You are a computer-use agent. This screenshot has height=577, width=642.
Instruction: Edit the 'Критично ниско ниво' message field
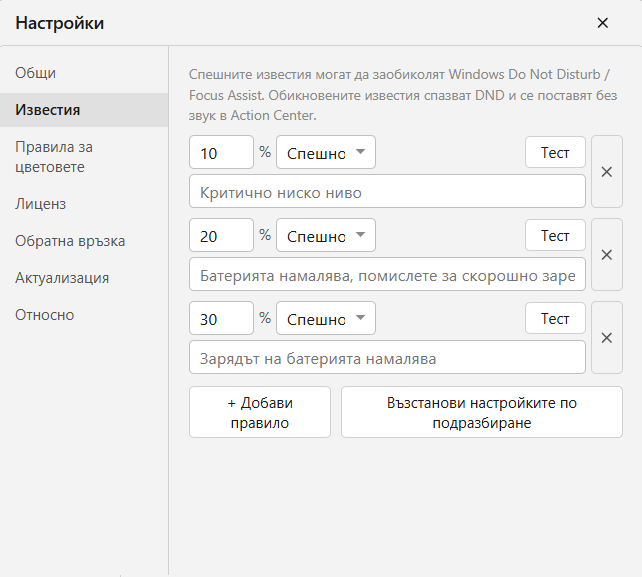click(x=387, y=191)
